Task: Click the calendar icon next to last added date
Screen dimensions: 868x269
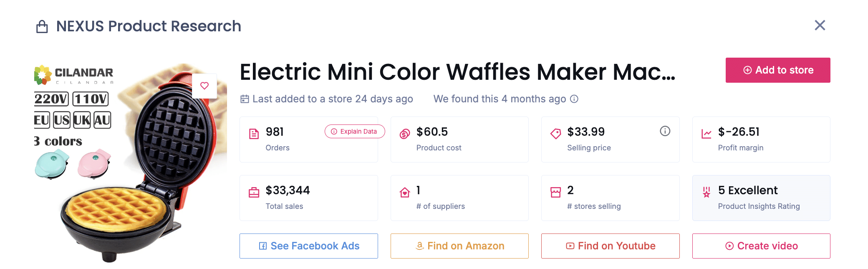Action: pos(245,99)
